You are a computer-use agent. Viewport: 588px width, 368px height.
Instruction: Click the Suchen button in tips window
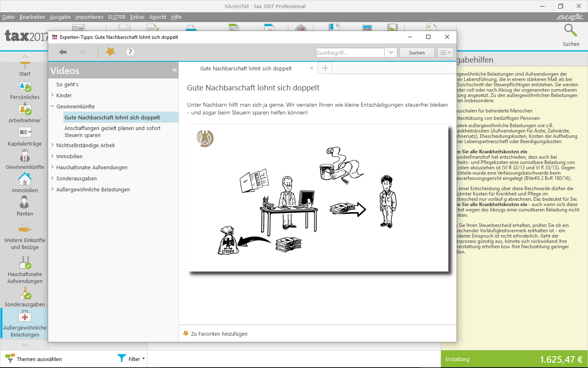pos(417,53)
